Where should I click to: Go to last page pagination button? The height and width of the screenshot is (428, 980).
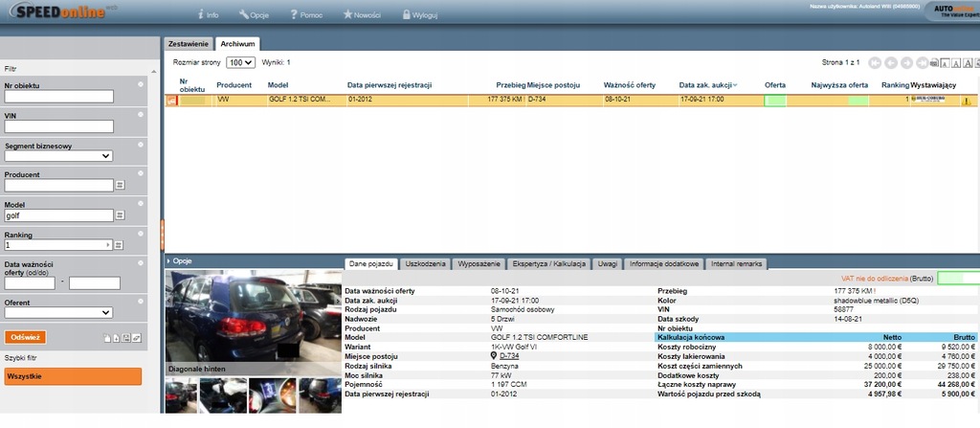pos(922,62)
